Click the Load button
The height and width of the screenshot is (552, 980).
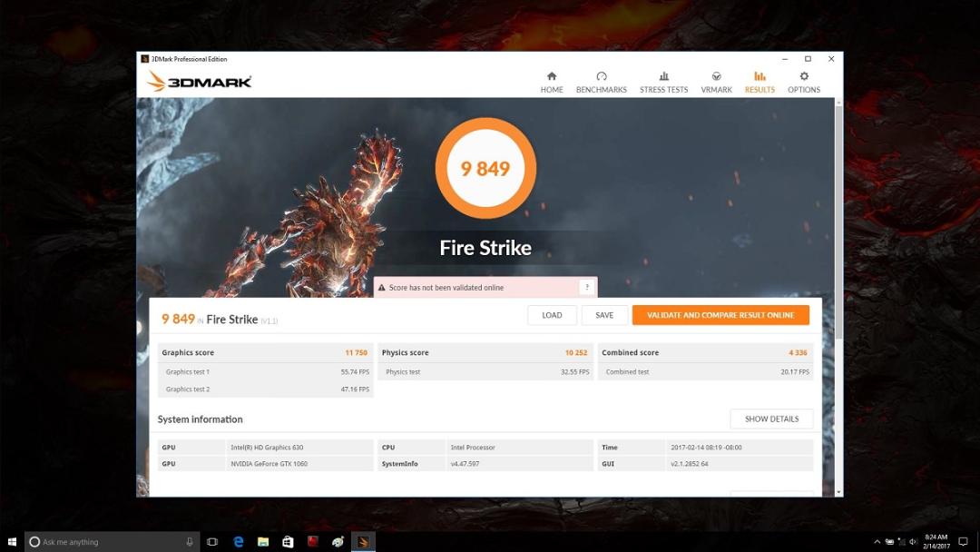(552, 315)
